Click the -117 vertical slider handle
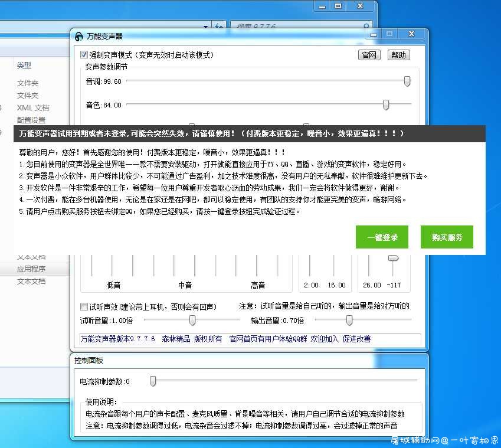Image resolution: width=501 pixels, height=448 pixels. pos(393,258)
